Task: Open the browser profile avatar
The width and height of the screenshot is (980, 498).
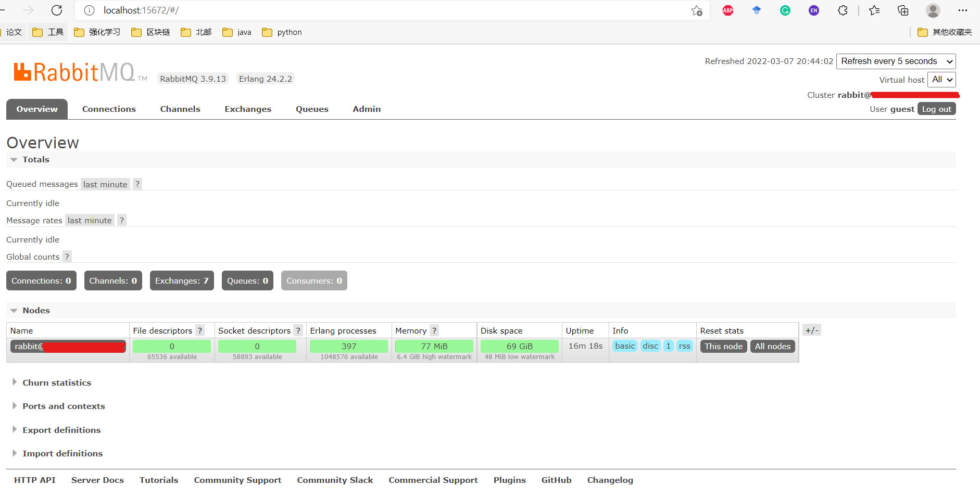Action: (933, 10)
